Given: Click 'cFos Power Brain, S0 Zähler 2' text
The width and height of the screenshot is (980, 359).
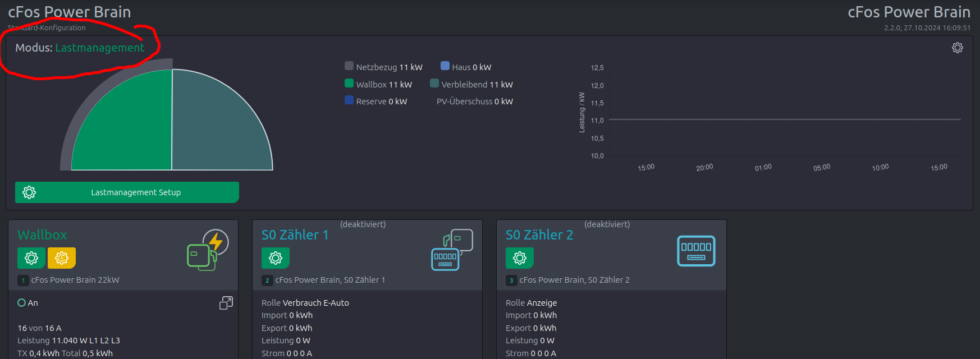Looking at the screenshot, I should [x=574, y=280].
